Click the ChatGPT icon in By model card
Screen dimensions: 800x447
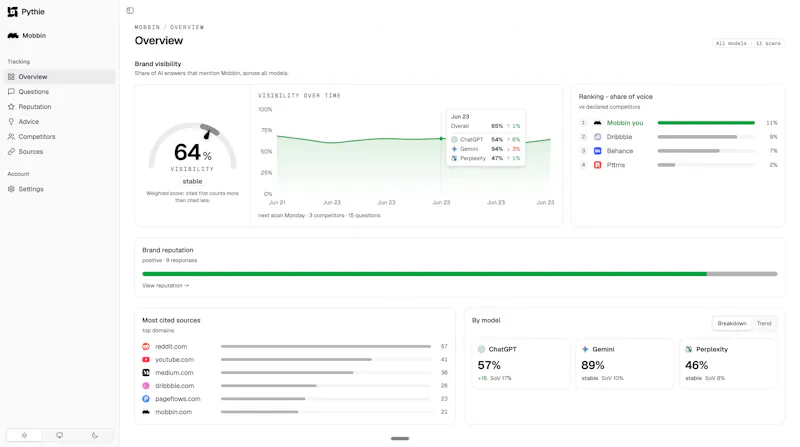coord(481,350)
